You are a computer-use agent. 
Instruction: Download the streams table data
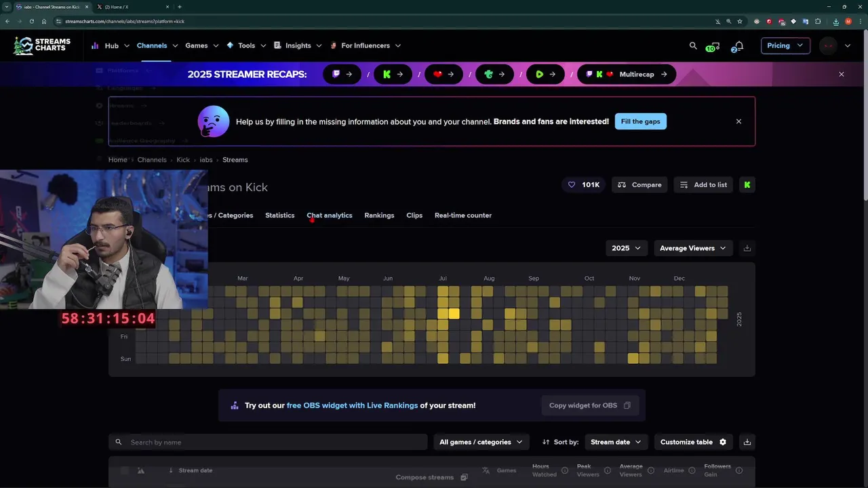point(747,442)
